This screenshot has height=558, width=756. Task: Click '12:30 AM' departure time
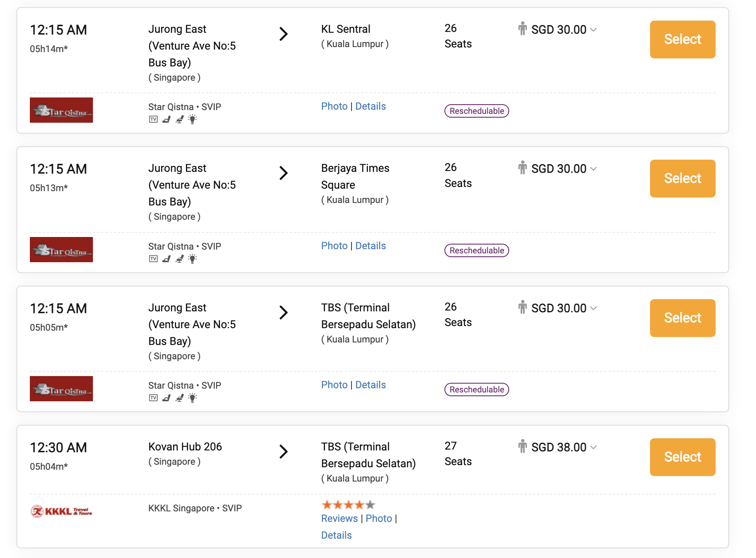click(58, 447)
